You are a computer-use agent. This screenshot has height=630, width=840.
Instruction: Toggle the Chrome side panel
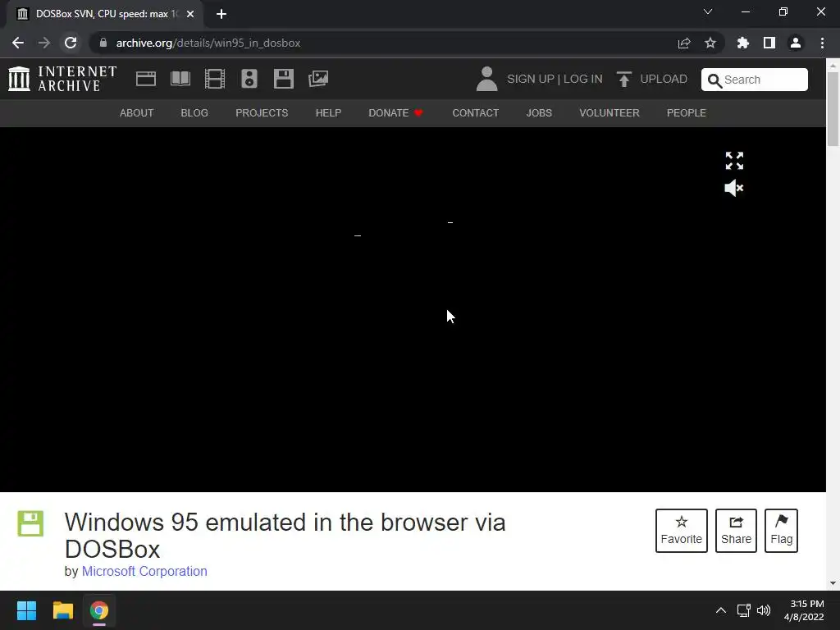769,43
